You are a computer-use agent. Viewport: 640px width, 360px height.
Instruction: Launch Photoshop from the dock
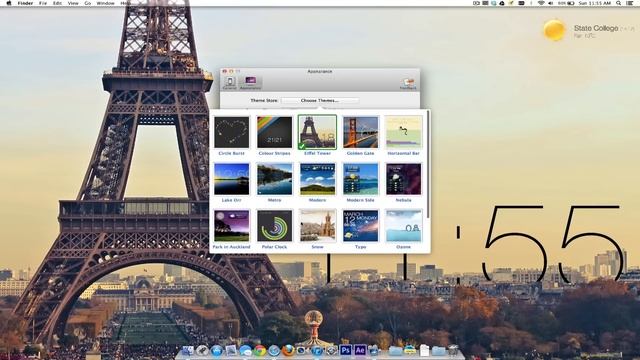click(346, 350)
